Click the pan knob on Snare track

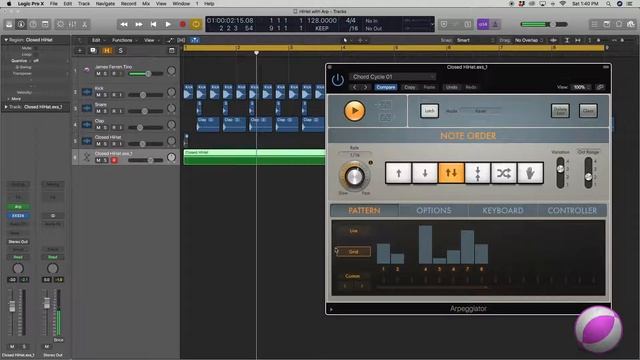[x=171, y=108]
